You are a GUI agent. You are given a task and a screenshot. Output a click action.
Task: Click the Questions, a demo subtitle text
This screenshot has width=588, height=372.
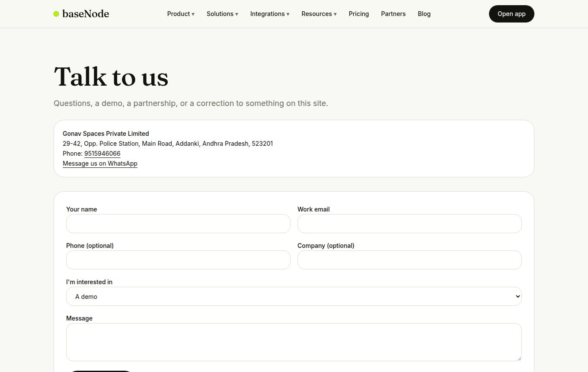191,103
